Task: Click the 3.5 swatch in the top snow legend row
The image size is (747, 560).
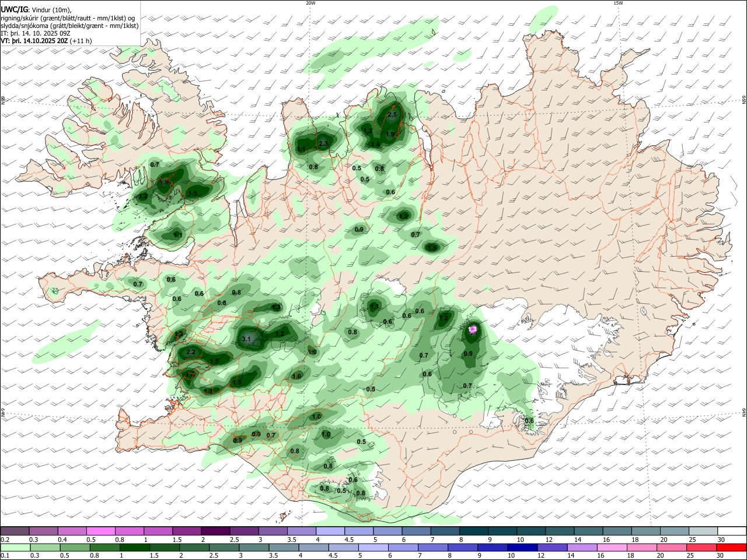Action: pos(302,531)
